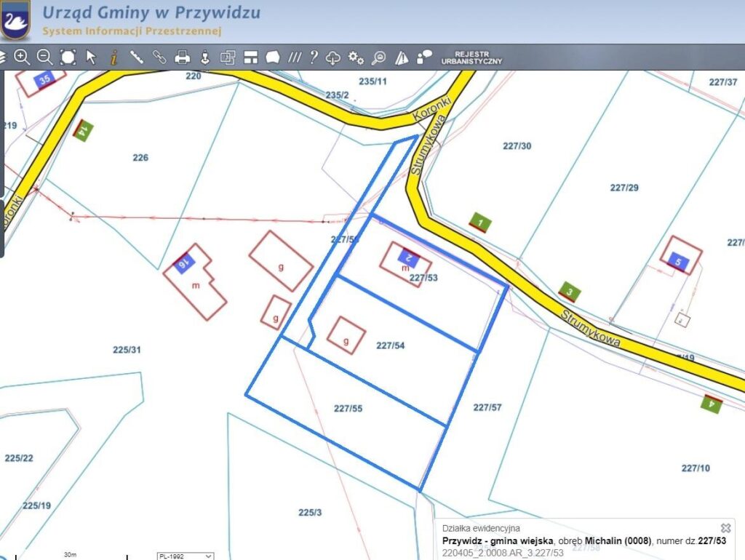This screenshot has width=745, height=560.
Task: Click parcel label 225/19
Action: coord(36,505)
